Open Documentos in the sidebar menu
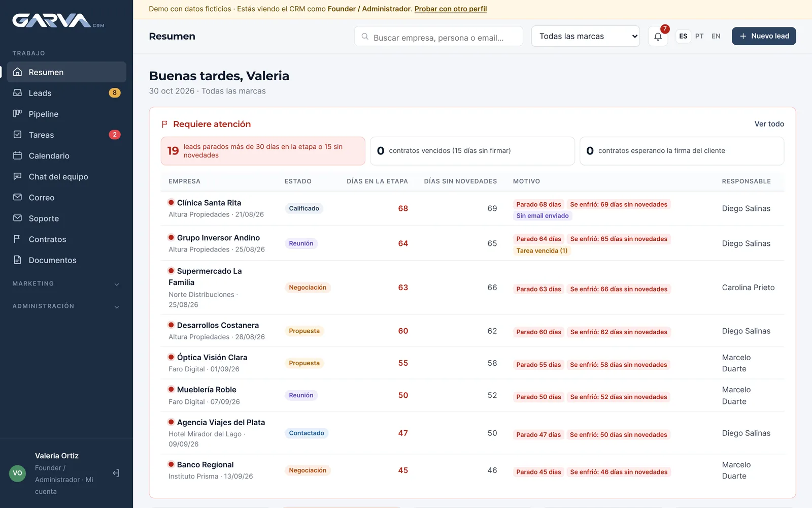The width and height of the screenshot is (812, 508). click(66, 260)
